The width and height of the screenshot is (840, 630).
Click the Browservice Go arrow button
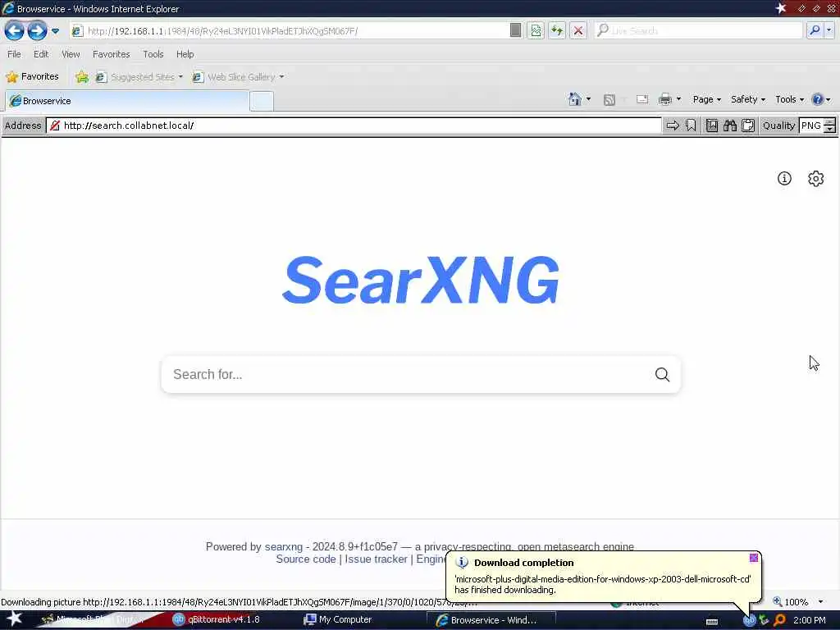pos(673,126)
